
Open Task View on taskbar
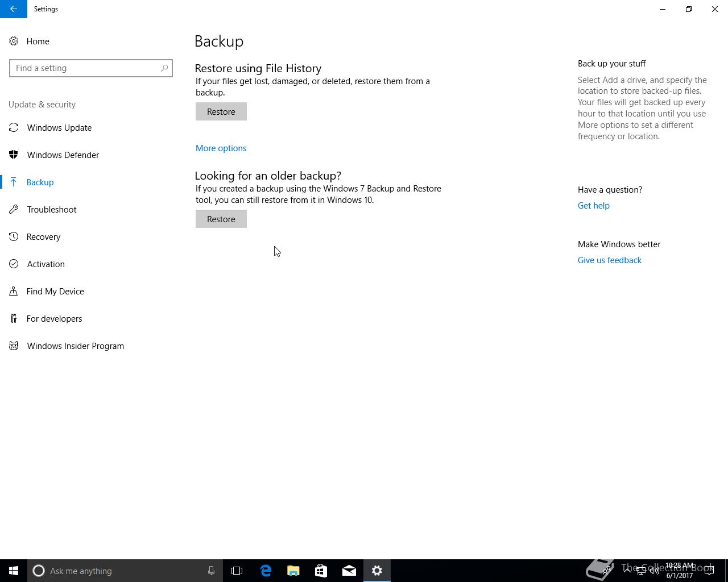click(237, 571)
